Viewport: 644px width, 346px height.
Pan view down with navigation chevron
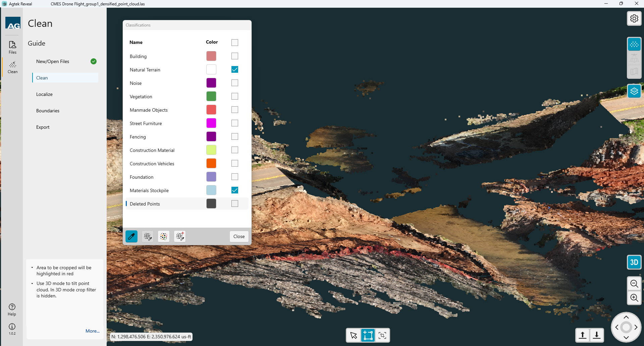point(626,337)
